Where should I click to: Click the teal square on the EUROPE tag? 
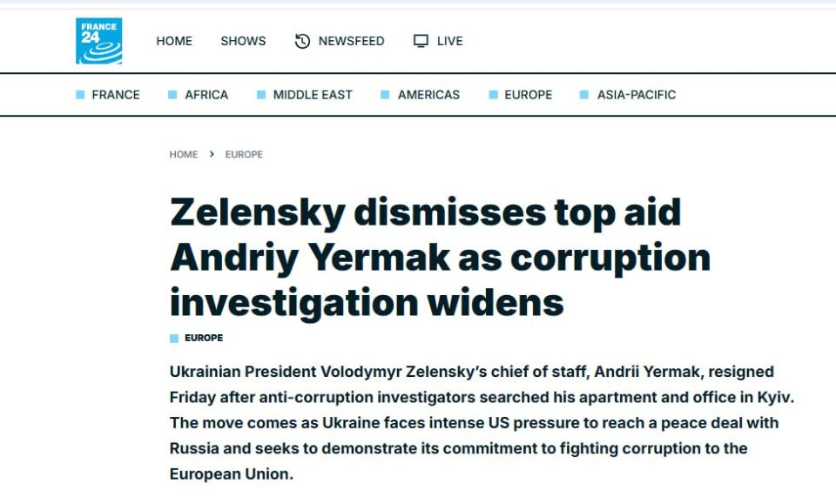point(172,338)
